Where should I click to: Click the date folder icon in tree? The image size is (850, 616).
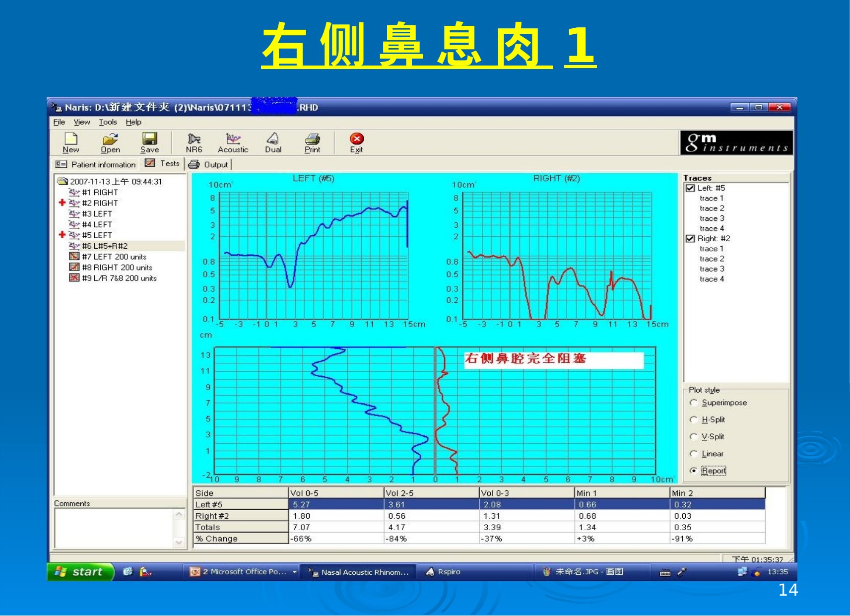(62, 181)
